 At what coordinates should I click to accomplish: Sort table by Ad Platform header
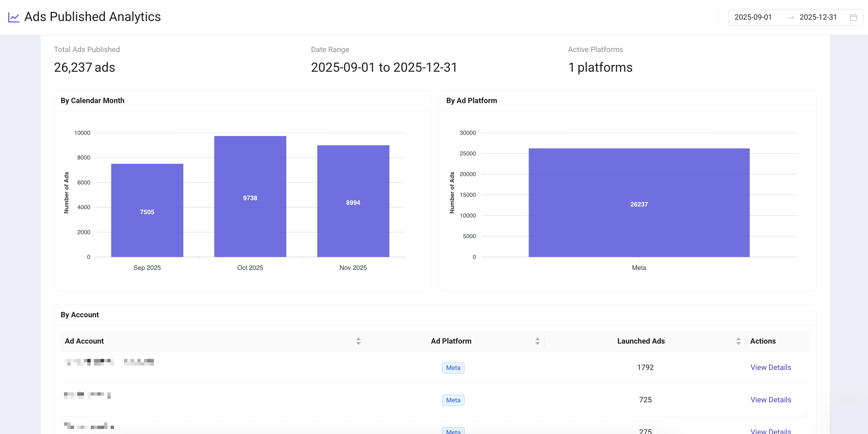pyautogui.click(x=451, y=341)
